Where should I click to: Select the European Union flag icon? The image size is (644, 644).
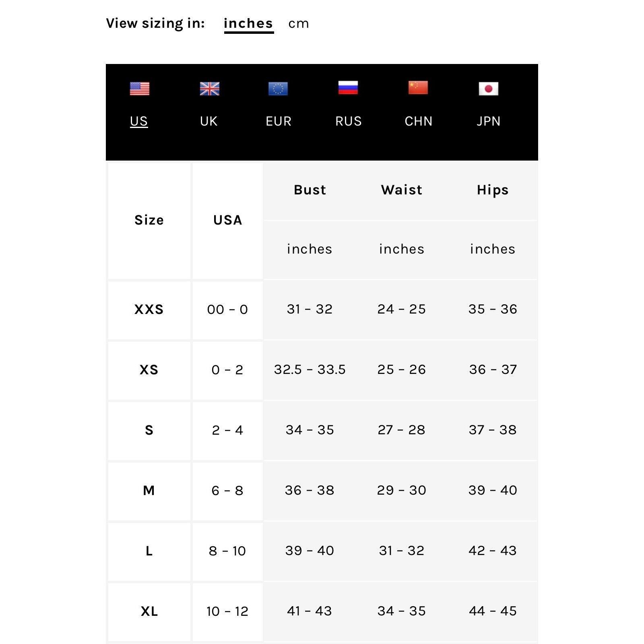278,89
